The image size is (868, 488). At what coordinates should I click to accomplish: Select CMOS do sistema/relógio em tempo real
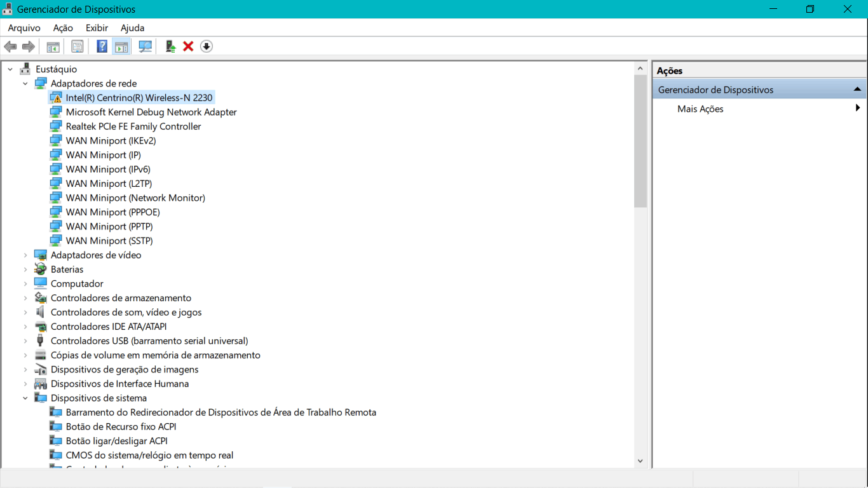149,455
